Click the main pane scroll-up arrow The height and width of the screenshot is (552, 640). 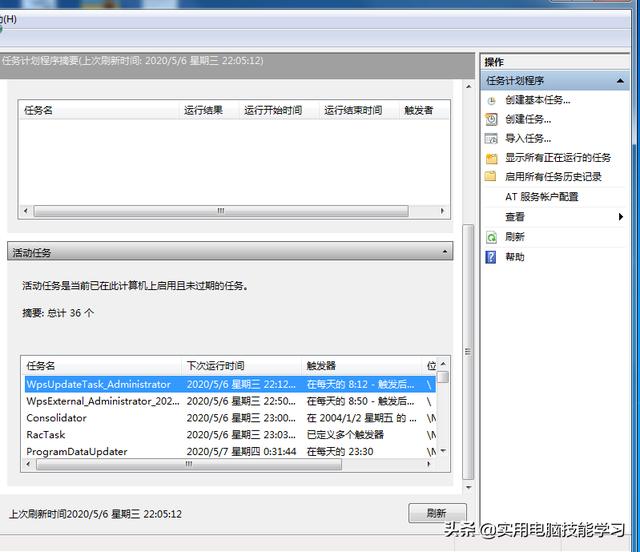coord(468,87)
